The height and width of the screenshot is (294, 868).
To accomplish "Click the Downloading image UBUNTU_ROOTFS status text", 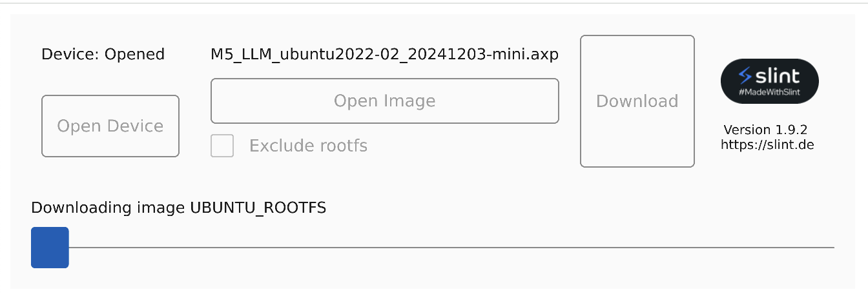I will point(178,208).
